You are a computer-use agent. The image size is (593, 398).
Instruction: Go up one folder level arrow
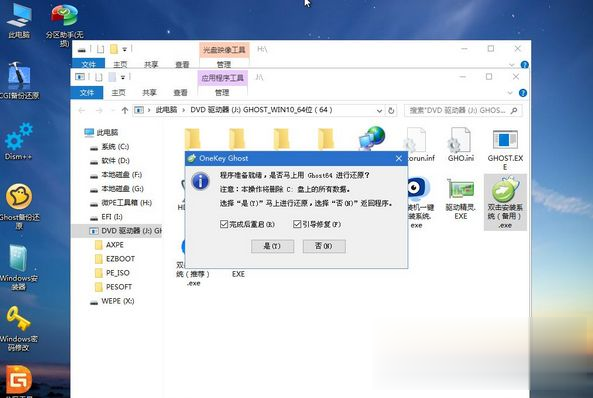point(125,110)
